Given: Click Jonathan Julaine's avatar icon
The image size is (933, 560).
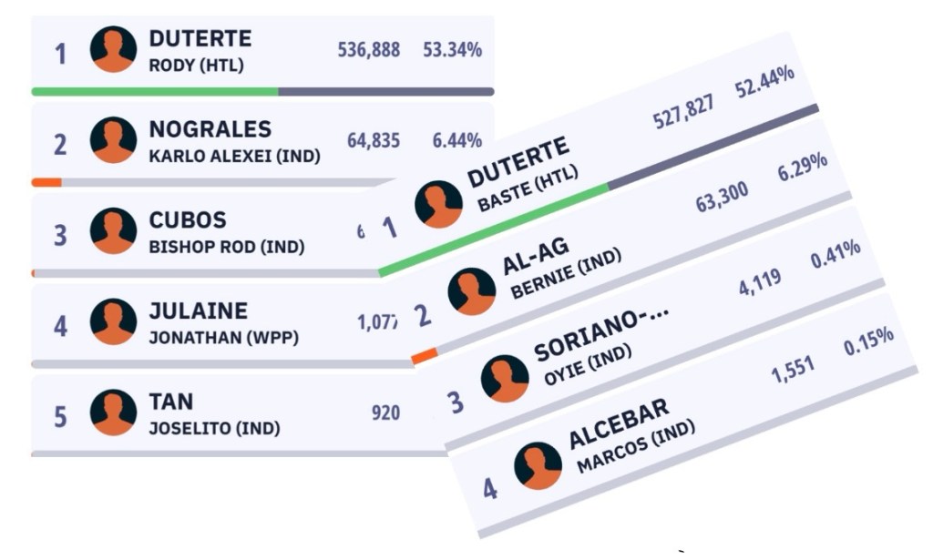Looking at the screenshot, I should point(113,322).
